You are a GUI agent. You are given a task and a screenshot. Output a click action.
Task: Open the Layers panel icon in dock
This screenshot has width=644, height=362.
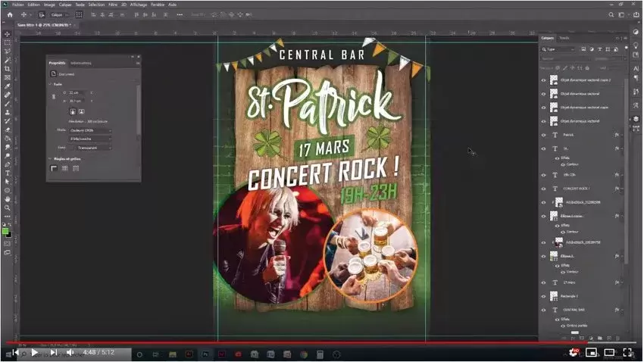636,119
